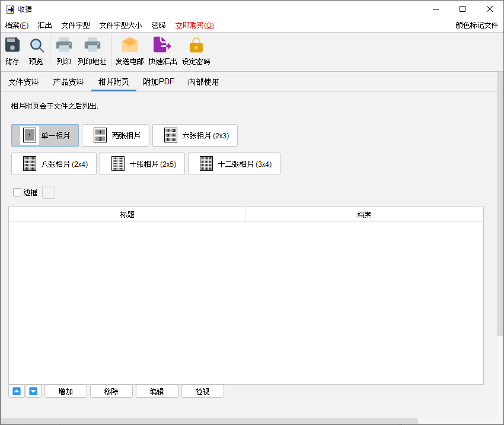The image size is (504, 425).
Task: Switch to the Attach PDF (附加PDF) tab
Action: pos(158,82)
